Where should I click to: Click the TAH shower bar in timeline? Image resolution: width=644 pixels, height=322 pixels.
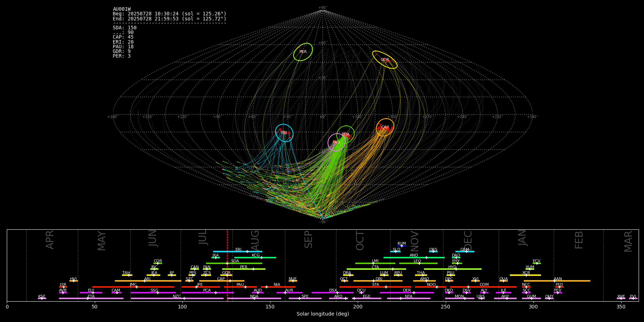[127, 275]
